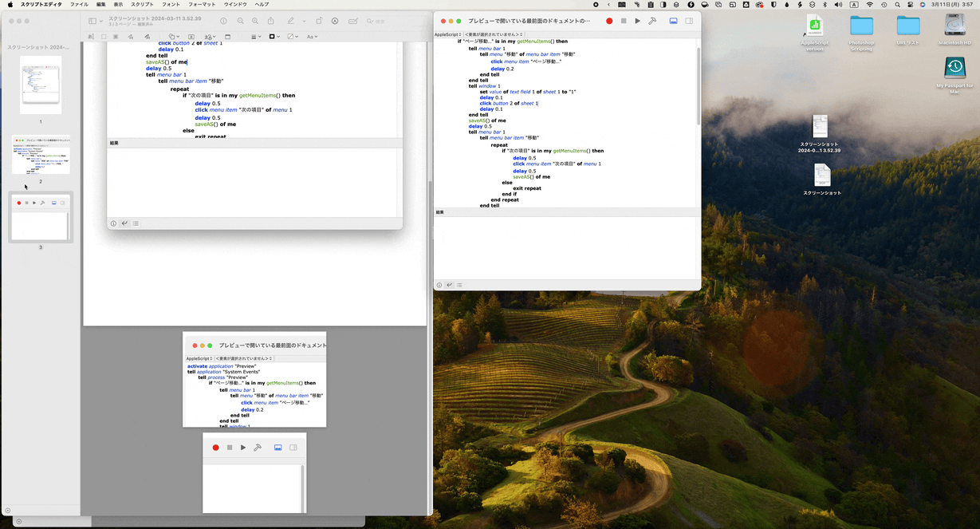
Task: Click the info button in Preview toolbar
Action: click(x=223, y=21)
